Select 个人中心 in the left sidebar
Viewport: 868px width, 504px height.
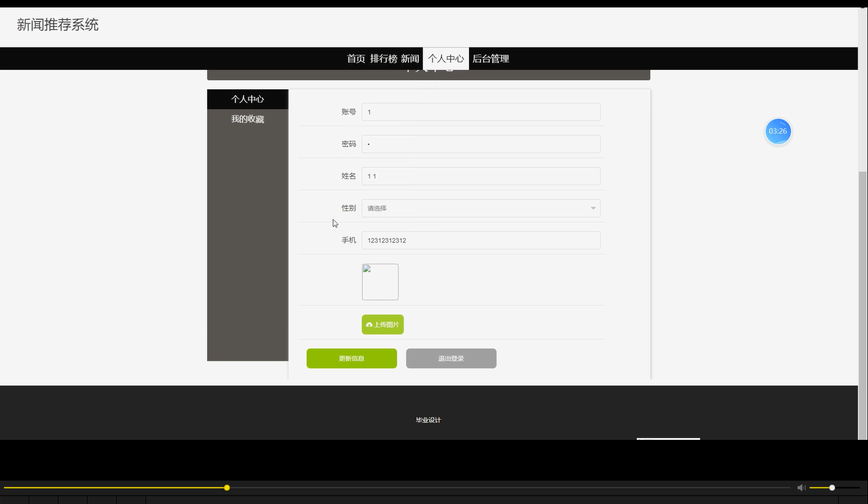click(x=247, y=99)
